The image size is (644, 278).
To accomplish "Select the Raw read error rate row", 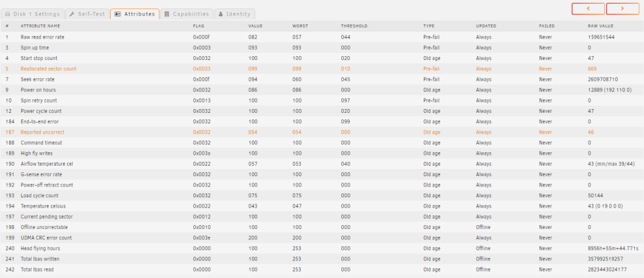I will point(322,37).
